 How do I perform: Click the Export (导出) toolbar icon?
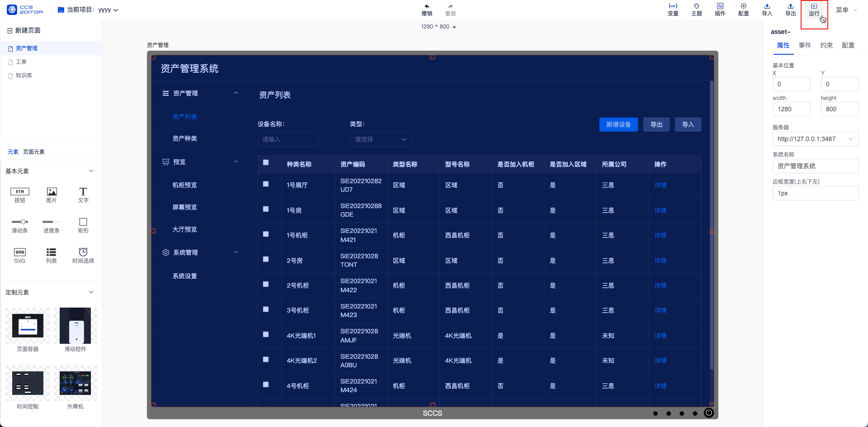click(x=791, y=10)
